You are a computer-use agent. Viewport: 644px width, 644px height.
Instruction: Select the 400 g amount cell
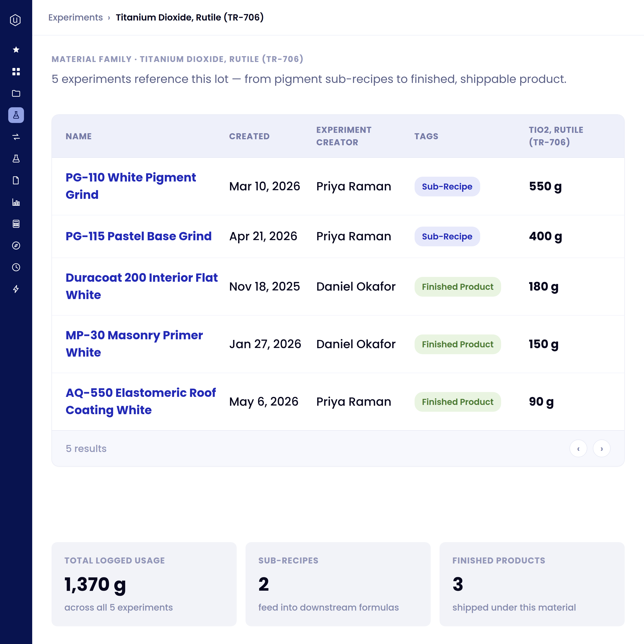pos(545,236)
